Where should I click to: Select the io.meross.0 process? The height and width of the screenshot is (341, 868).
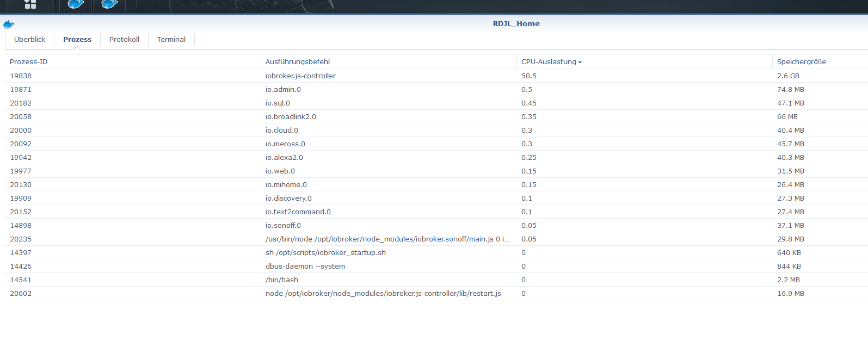285,144
